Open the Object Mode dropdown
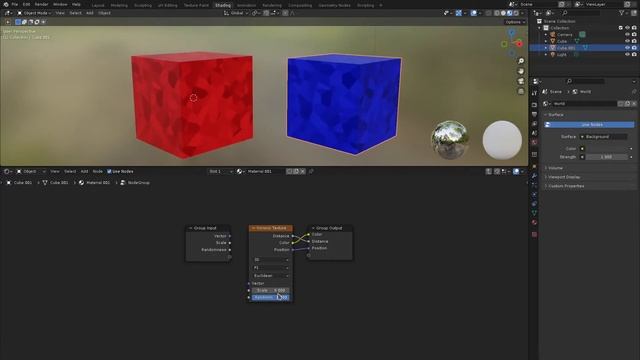 pos(34,13)
